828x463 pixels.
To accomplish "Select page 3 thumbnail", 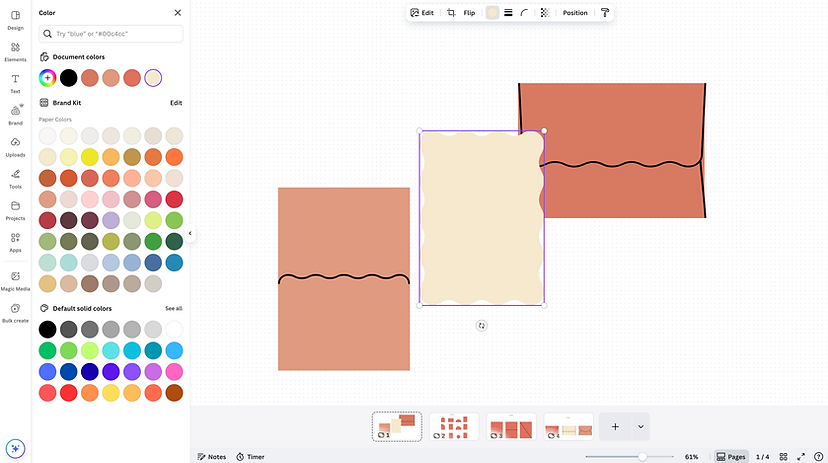I will pyautogui.click(x=511, y=427).
